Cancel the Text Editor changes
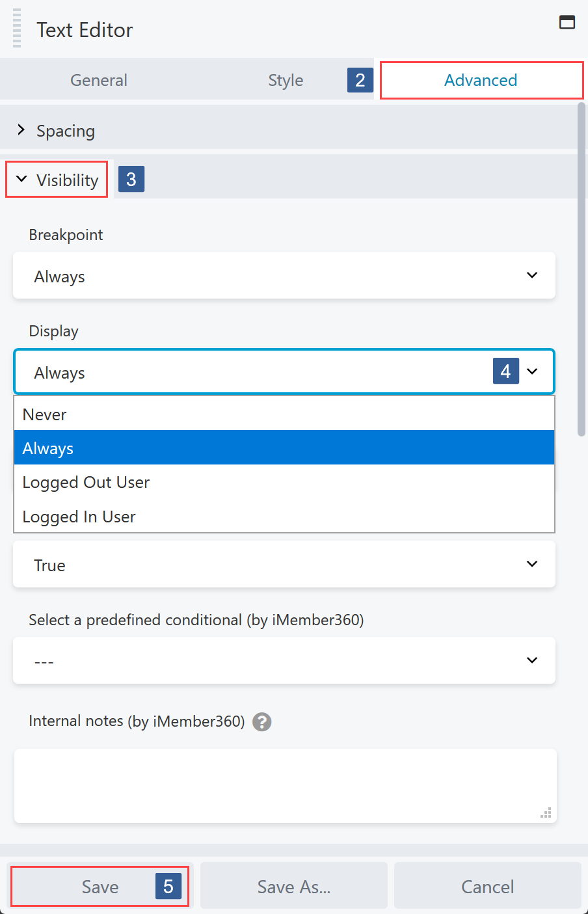Image resolution: width=588 pixels, height=914 pixels. pyautogui.click(x=487, y=886)
